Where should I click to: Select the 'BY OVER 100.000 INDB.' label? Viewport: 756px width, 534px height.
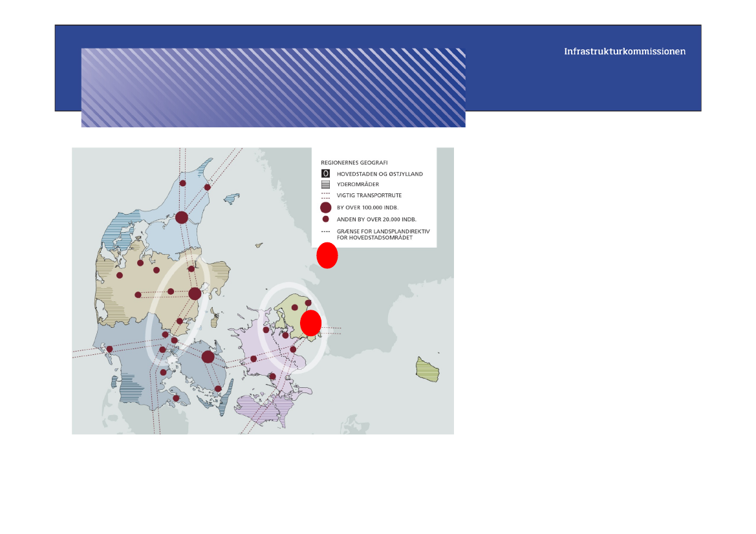coord(367,208)
